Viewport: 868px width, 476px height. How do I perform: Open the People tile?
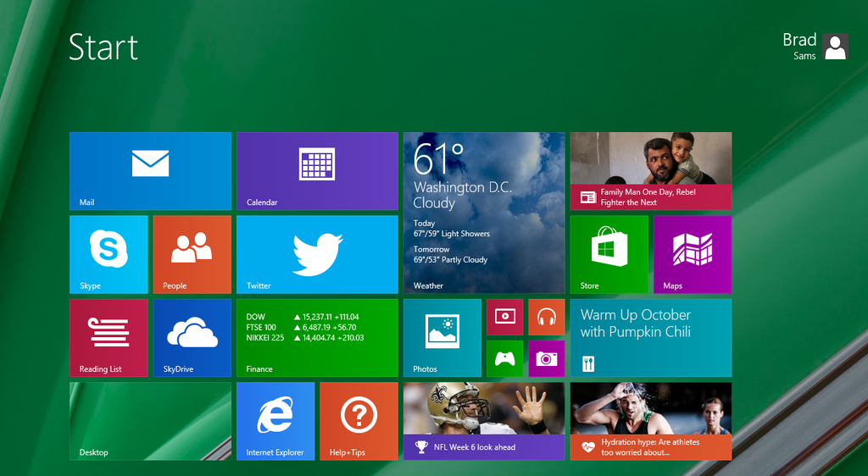(x=192, y=254)
